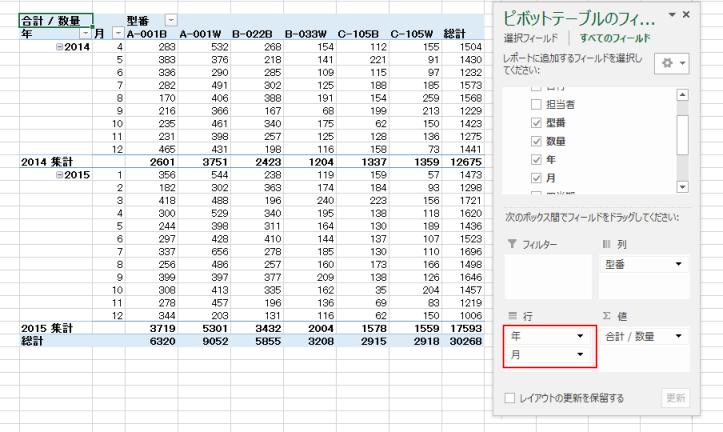Open the 年 row filter dropdown
The width and height of the screenshot is (723, 432).
click(84, 33)
